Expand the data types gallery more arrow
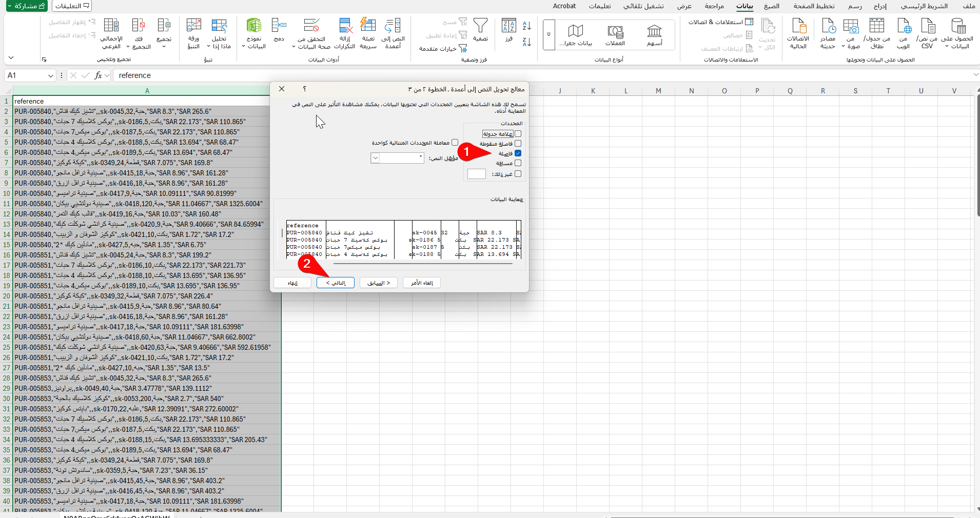Viewport: 980px width, 518px height. click(548, 35)
